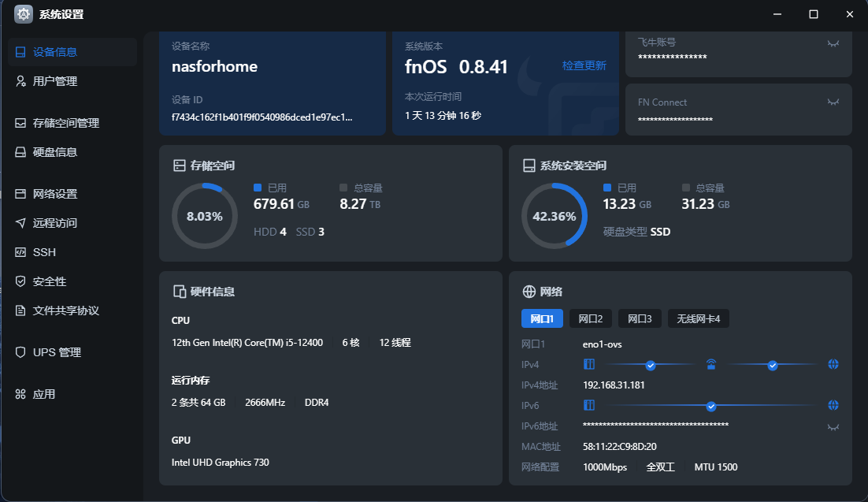Click the 用户管理 user icon

(x=20, y=81)
